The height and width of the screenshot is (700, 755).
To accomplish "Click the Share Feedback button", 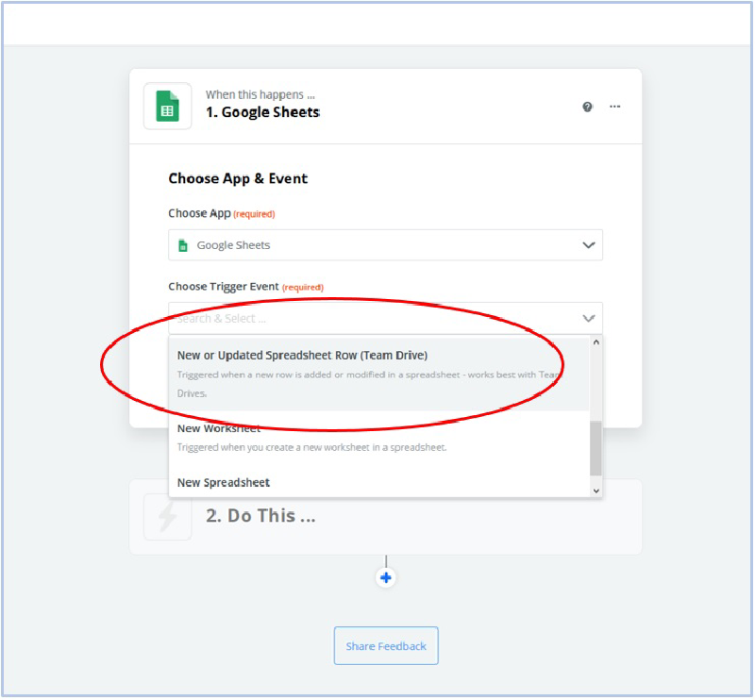I will click(386, 646).
